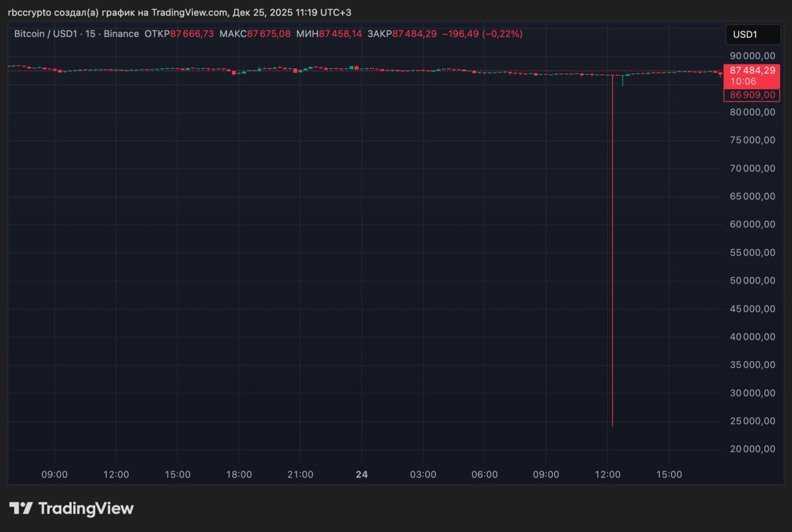
Task: Click the 25 000,00 price scale label
Action: click(752, 421)
